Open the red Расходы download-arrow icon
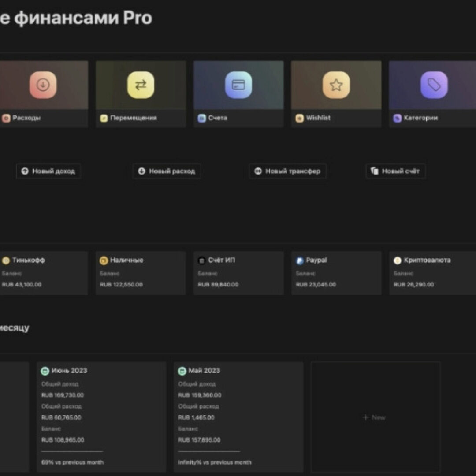 pyautogui.click(x=43, y=85)
